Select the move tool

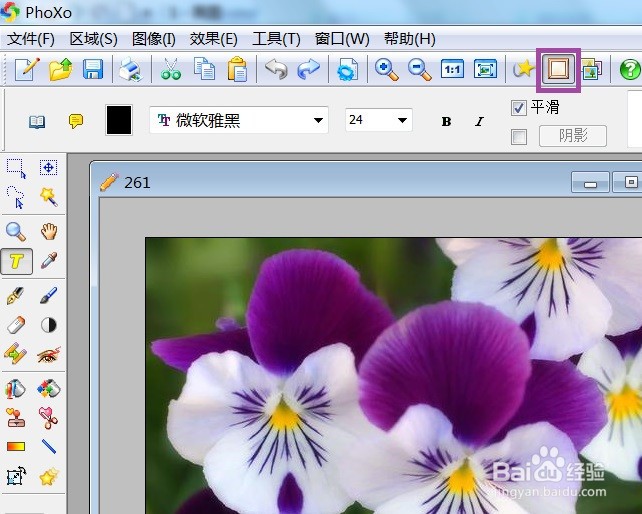pos(48,168)
